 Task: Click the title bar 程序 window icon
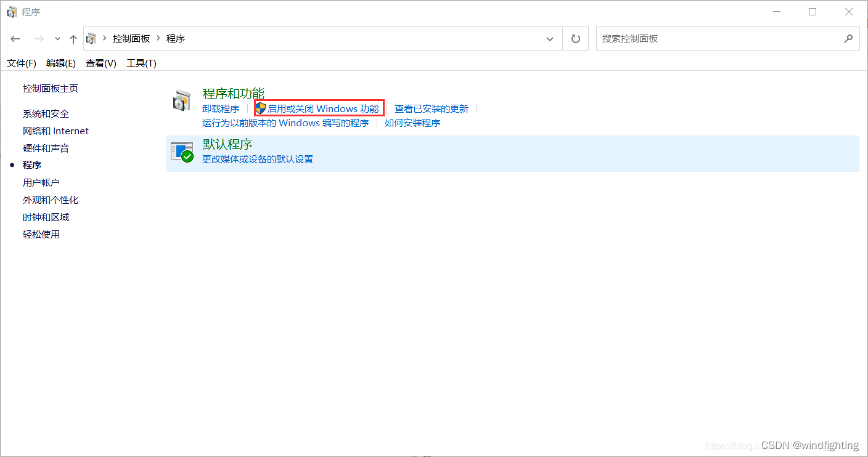pyautogui.click(x=12, y=12)
